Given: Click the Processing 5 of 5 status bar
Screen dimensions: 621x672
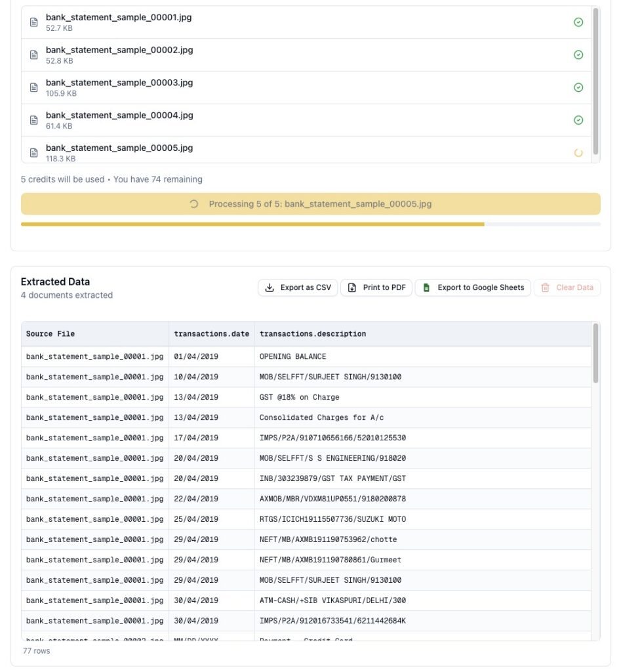Looking at the screenshot, I should (x=311, y=204).
